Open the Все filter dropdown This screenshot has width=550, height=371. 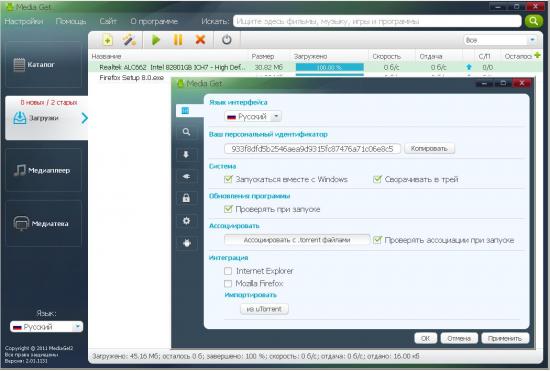501,40
